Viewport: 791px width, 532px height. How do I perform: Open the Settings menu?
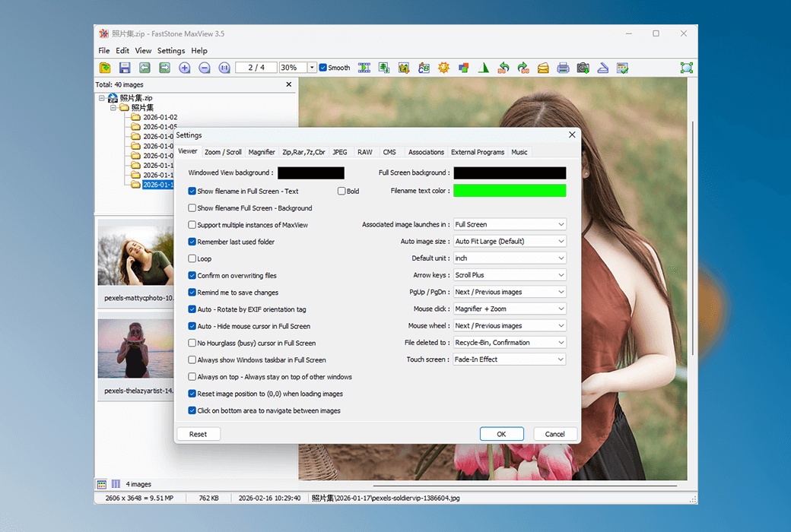pos(170,51)
